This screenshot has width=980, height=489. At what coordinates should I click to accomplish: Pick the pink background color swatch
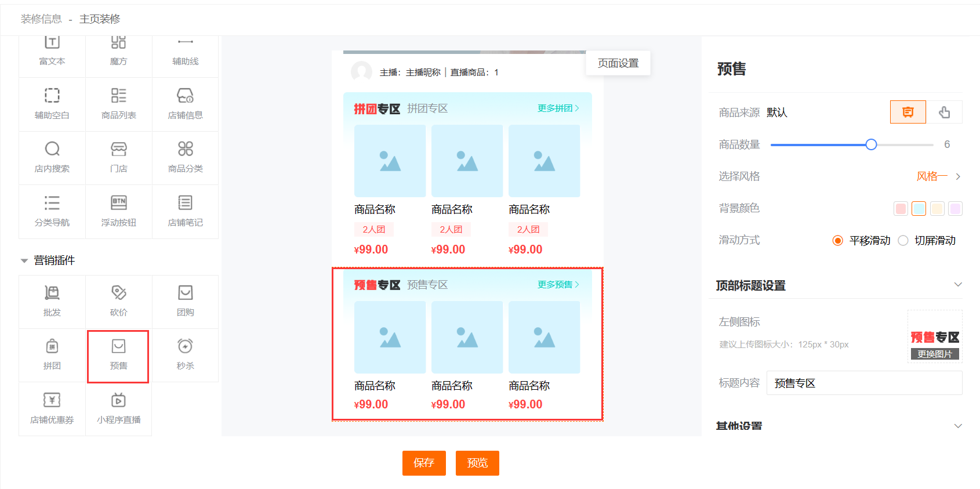(901, 208)
